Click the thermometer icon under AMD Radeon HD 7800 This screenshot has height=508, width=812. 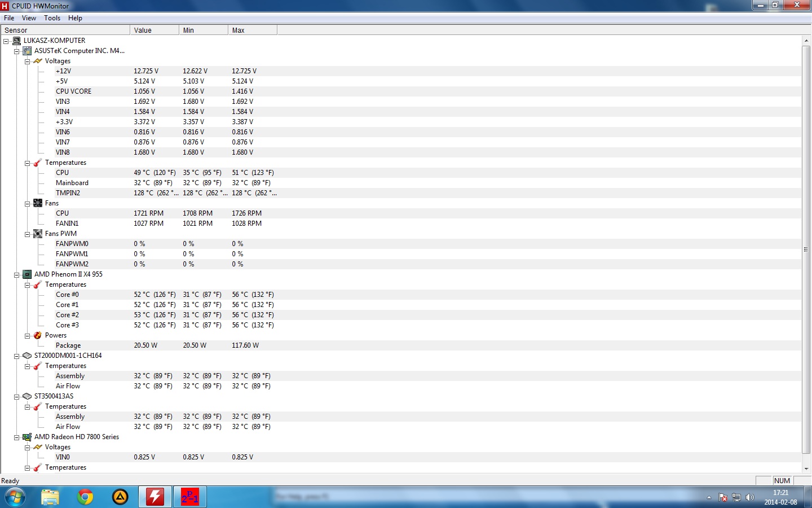38,467
